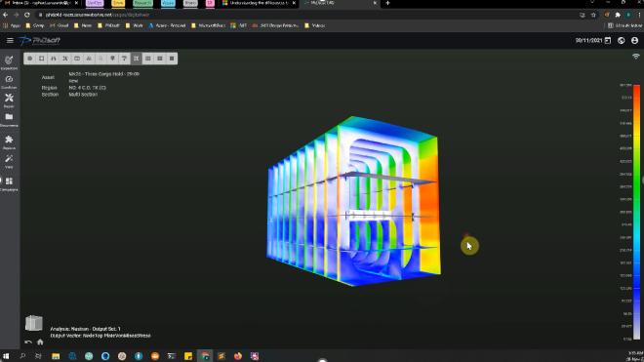Open Sticky Notes from the taskbar
Image resolution: width=644 pixels, height=362 pixels.
(x=188, y=356)
